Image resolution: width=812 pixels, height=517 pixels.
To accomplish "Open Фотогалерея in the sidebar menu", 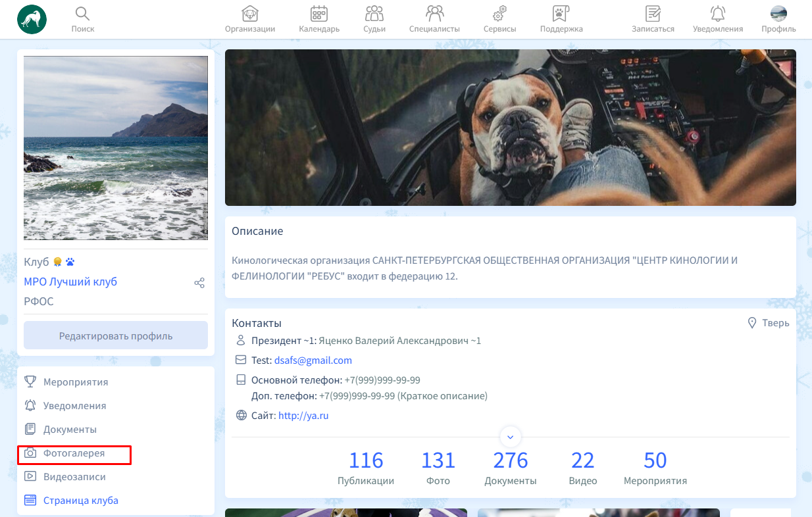I will click(x=74, y=453).
